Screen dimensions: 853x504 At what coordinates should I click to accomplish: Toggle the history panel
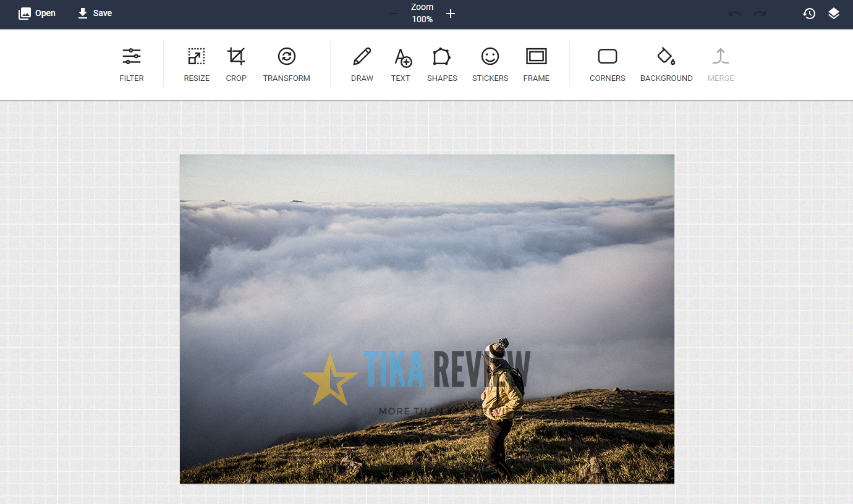pos(809,14)
